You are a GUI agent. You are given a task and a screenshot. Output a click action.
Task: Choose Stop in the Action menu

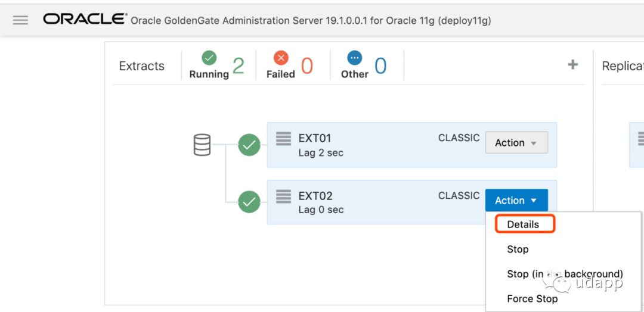tap(518, 249)
